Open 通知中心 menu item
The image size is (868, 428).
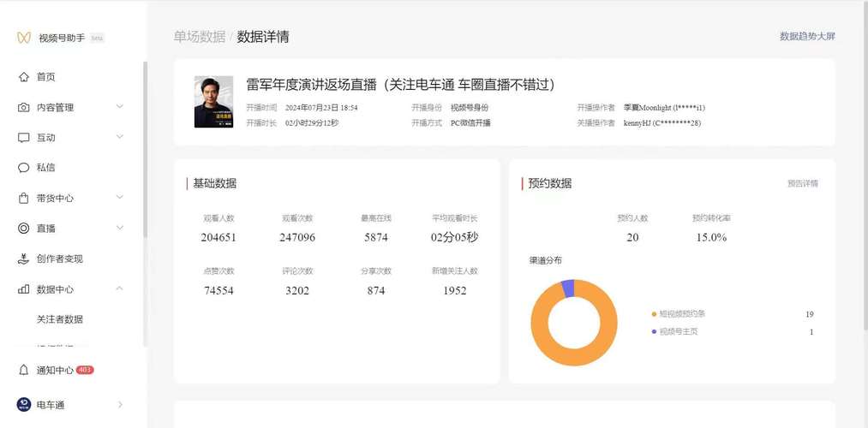pyautogui.click(x=55, y=370)
